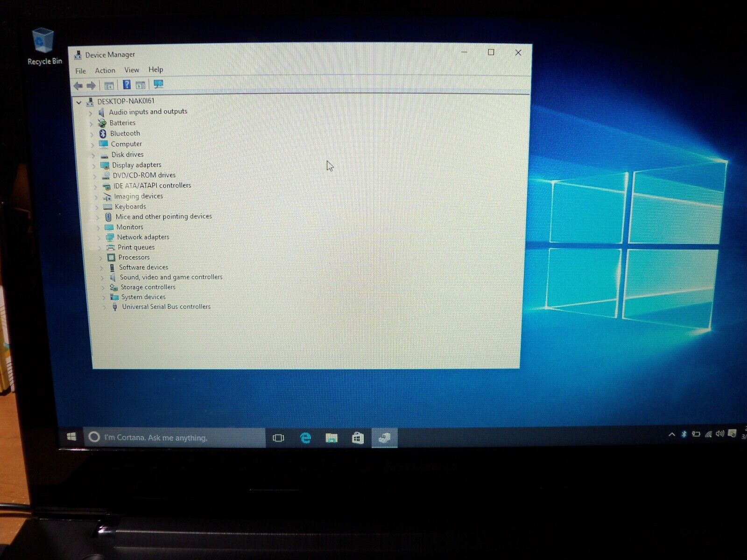The height and width of the screenshot is (560, 747).
Task: Click Scan for hardware changes monitor icon
Action: (159, 84)
